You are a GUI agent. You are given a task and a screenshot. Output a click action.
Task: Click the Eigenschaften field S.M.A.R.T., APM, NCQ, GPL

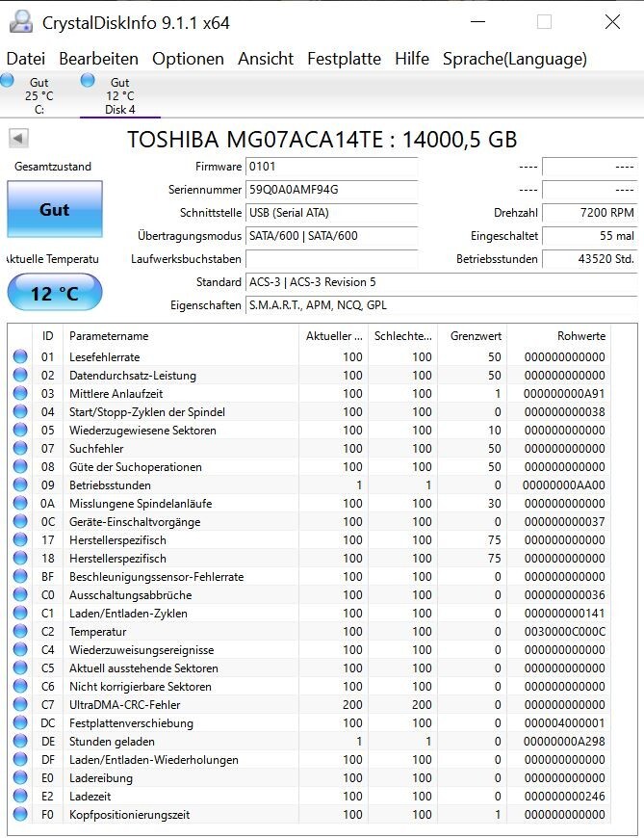(441, 305)
